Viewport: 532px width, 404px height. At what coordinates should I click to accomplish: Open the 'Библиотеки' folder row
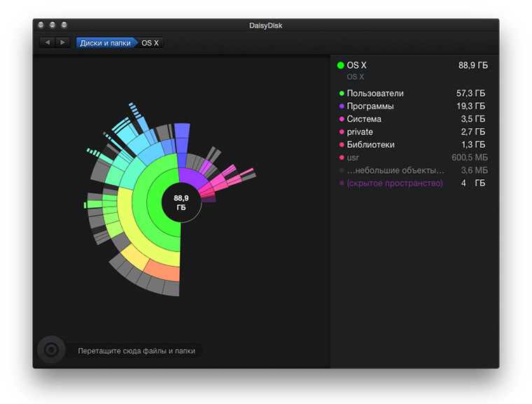click(x=414, y=145)
